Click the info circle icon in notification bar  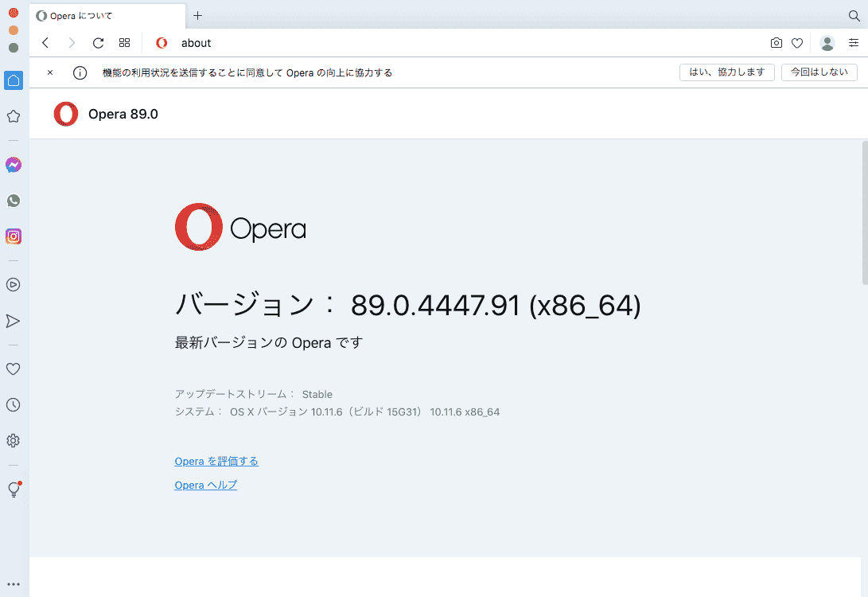80,72
